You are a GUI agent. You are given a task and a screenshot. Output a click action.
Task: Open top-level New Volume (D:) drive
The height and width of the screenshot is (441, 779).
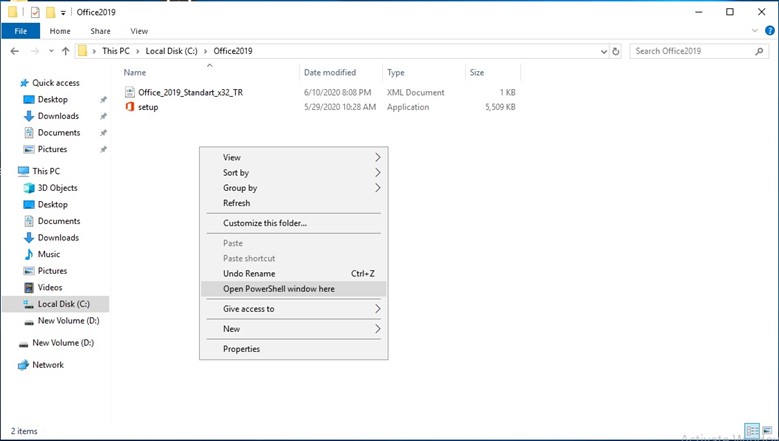tap(63, 343)
